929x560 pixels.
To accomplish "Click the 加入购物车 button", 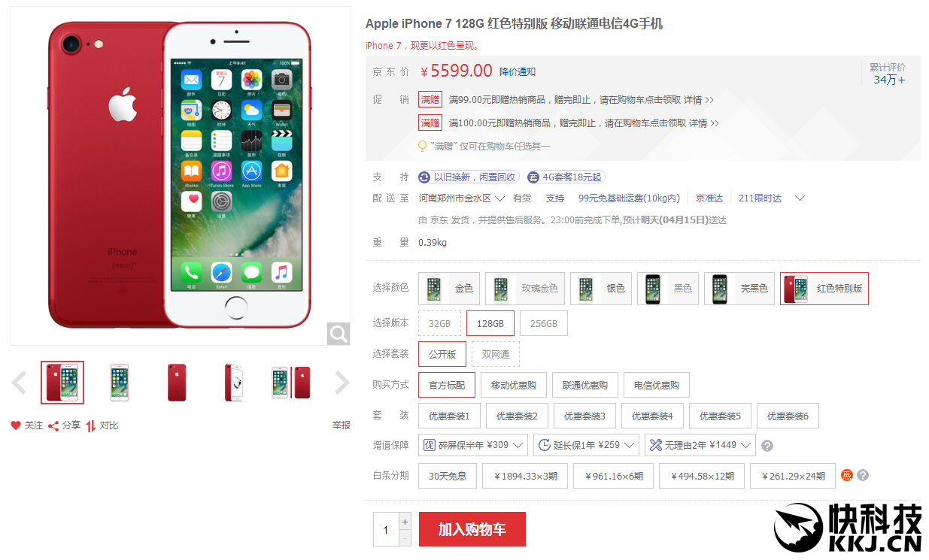I will coord(472,529).
